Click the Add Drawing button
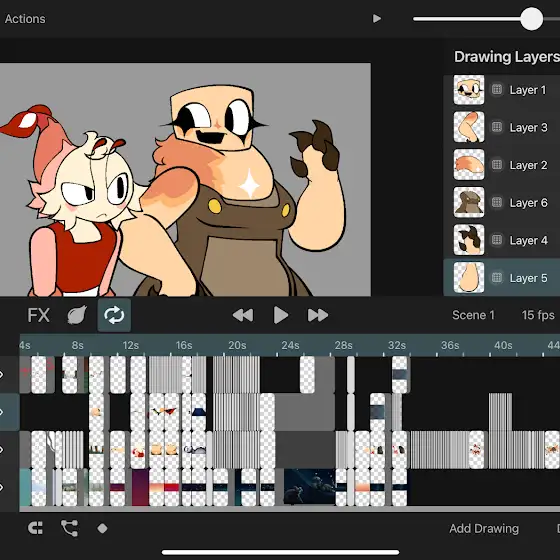560x560 pixels. pyautogui.click(x=484, y=529)
